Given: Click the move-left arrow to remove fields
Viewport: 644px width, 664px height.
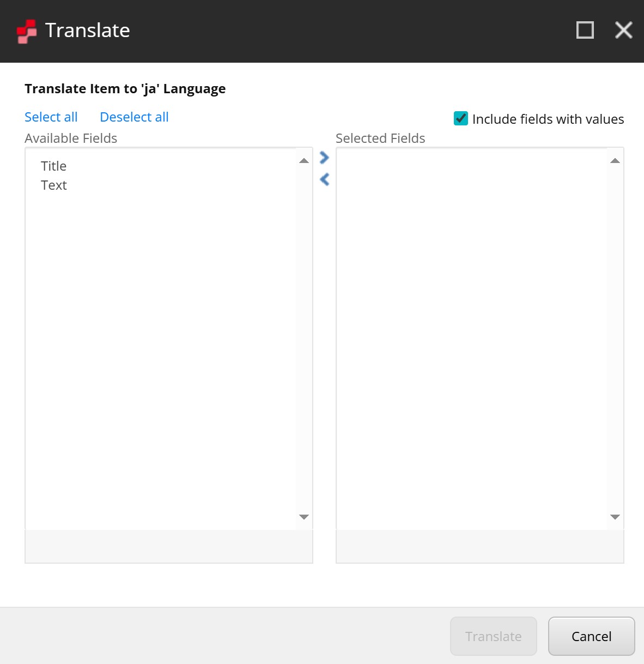Looking at the screenshot, I should pos(324,179).
